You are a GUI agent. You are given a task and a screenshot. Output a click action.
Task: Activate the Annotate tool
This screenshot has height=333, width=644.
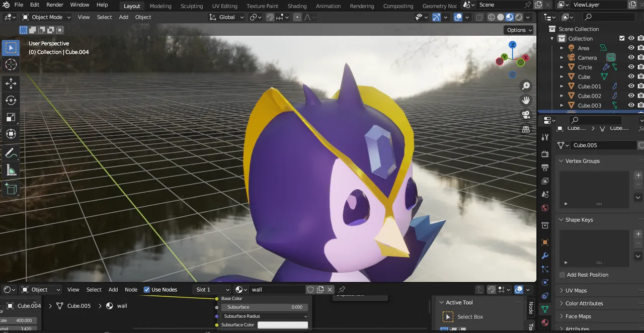(11, 153)
